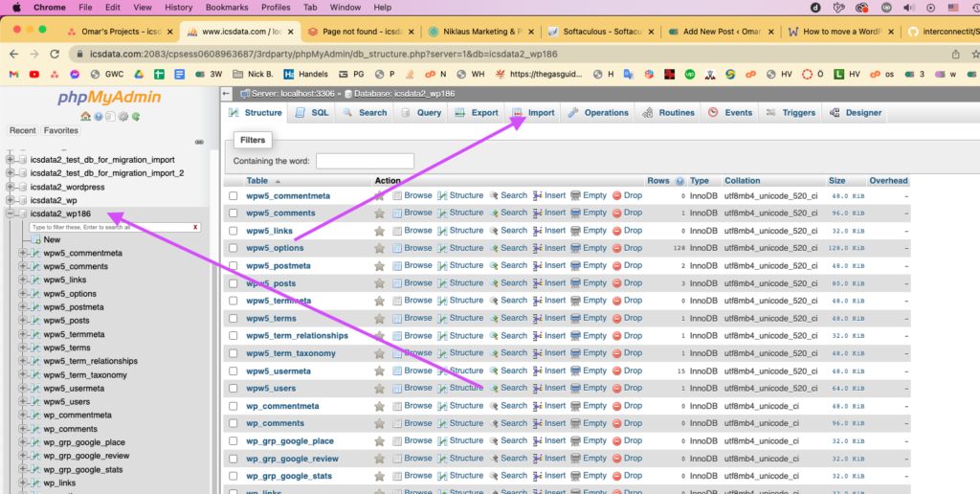Check the wp_commentmeta row checkbox
This screenshot has width=980, height=494.
pos(234,406)
